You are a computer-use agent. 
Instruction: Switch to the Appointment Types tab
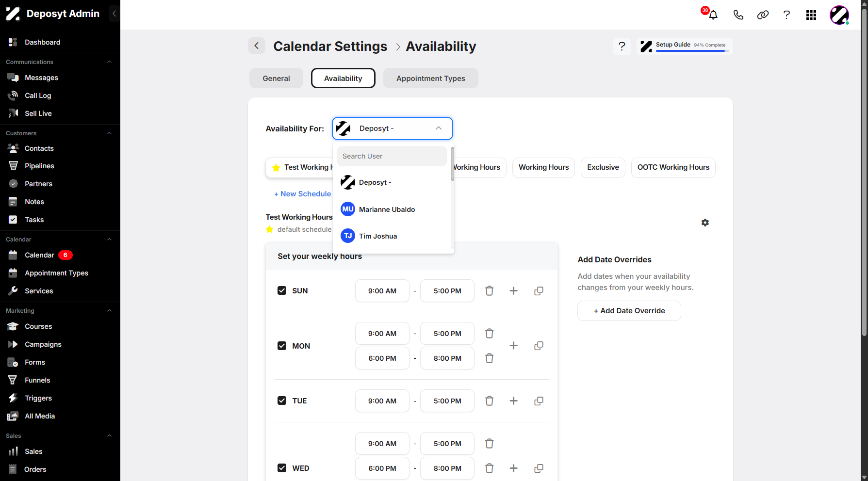[x=431, y=78]
